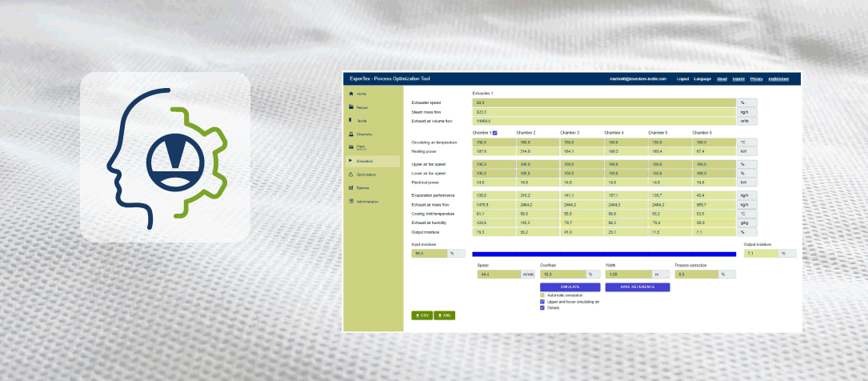Toggle the Chamber 1 checkbox

pos(495,133)
